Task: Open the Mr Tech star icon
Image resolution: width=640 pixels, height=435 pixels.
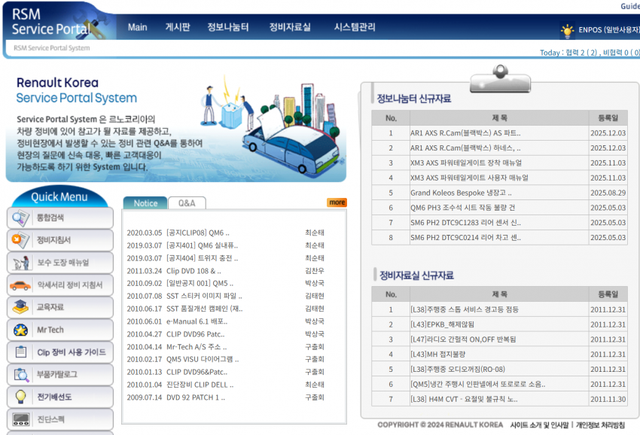Action: [x=20, y=329]
